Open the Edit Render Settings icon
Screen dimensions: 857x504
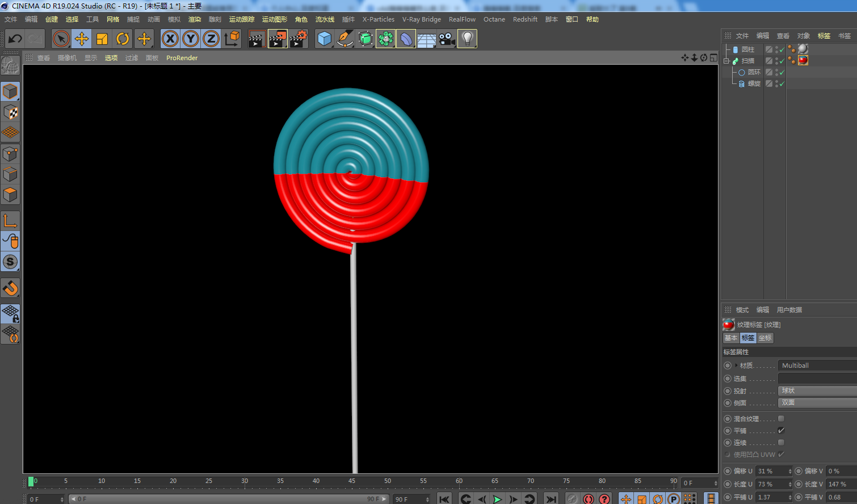click(298, 39)
